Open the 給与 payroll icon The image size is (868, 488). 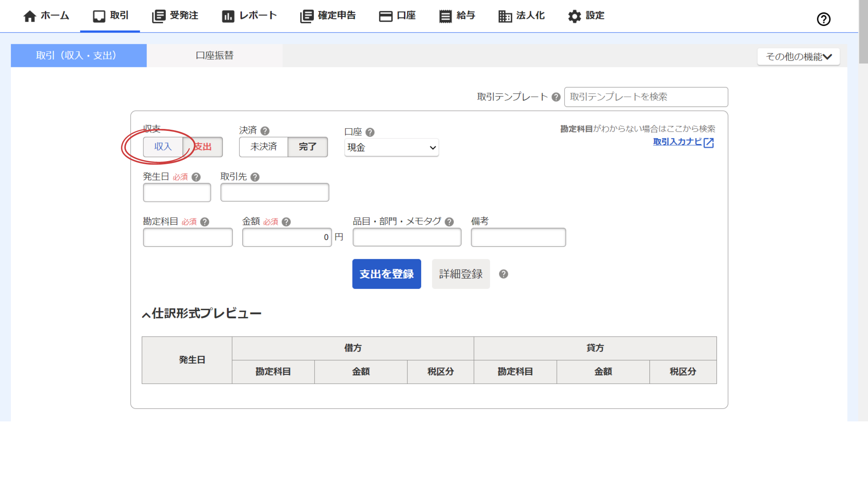tap(445, 16)
